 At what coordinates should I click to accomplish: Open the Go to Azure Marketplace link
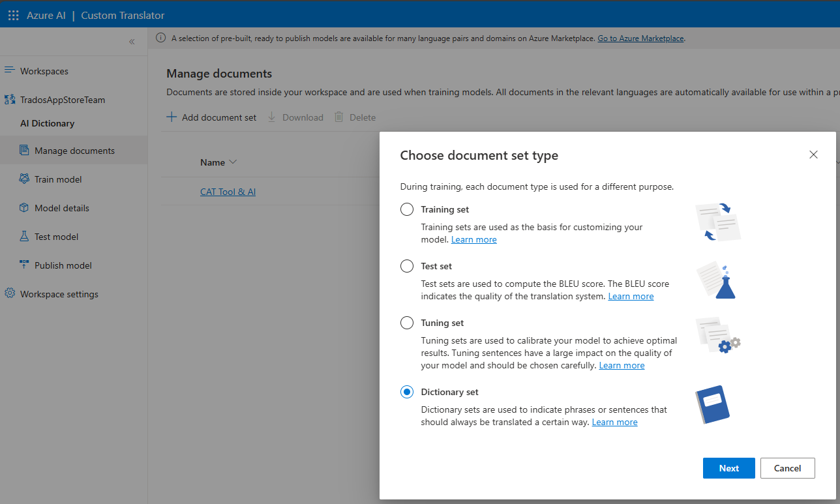pyautogui.click(x=640, y=38)
